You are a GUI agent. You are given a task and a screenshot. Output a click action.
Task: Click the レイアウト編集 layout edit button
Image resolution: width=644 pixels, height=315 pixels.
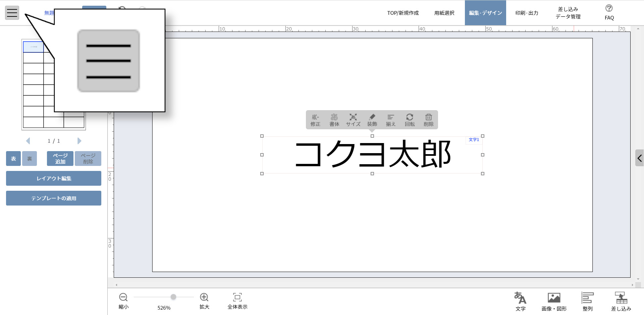pos(53,178)
